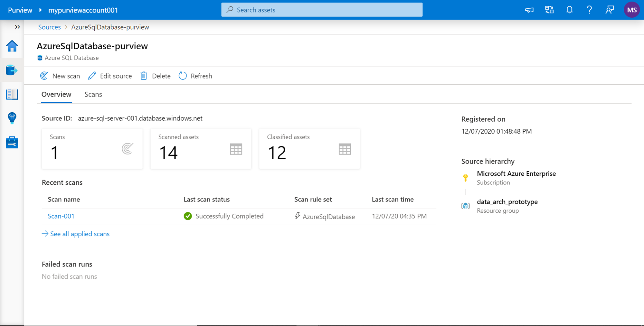
Task: Open the Management Center toolbox icon
Action: tap(12, 142)
